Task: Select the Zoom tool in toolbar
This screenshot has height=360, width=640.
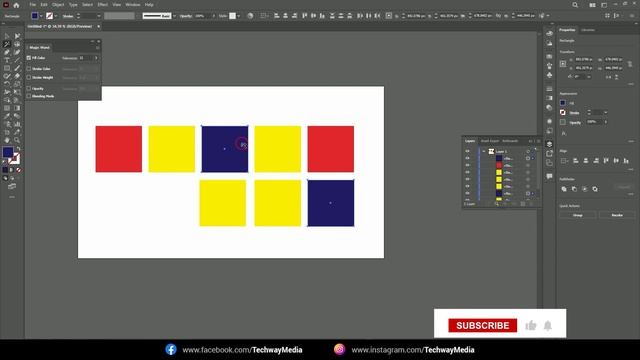Action: coord(17,140)
